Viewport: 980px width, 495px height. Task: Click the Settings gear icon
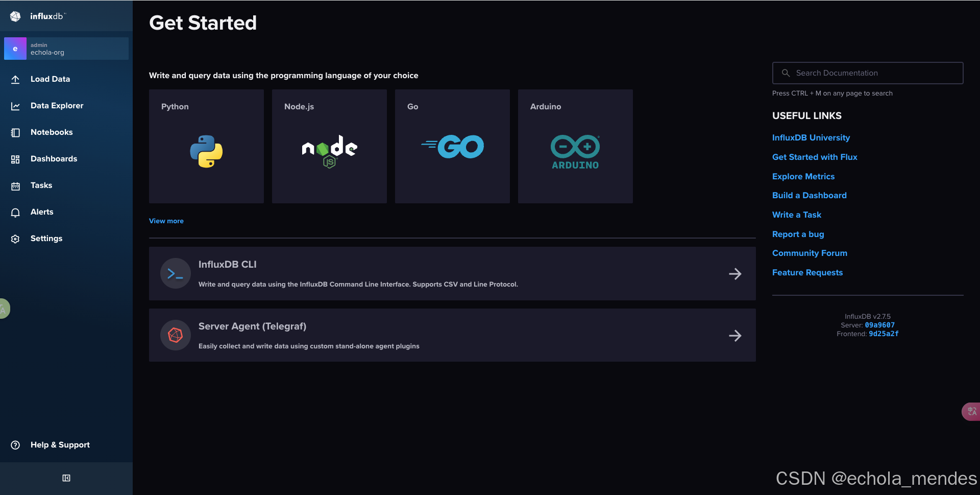click(x=15, y=239)
